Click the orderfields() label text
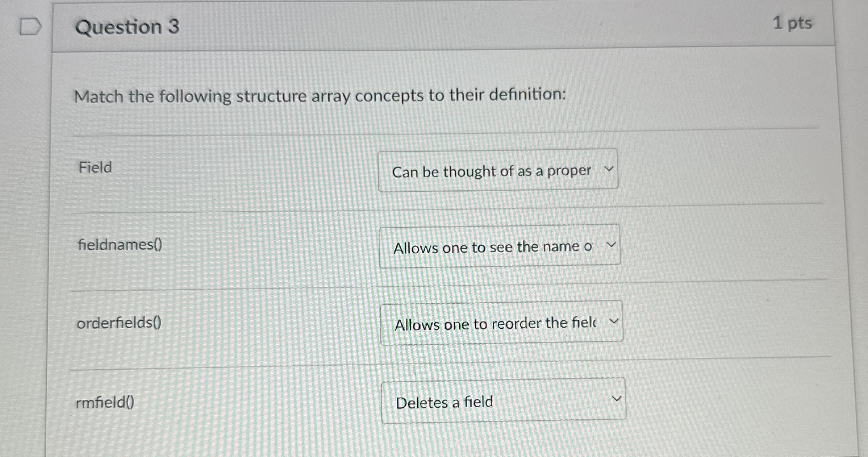 coord(119,323)
